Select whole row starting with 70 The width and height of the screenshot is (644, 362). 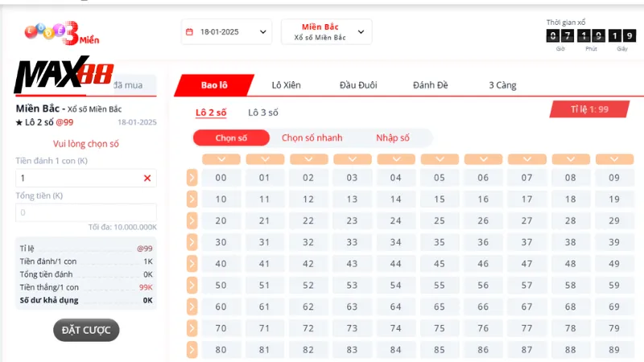192,328
